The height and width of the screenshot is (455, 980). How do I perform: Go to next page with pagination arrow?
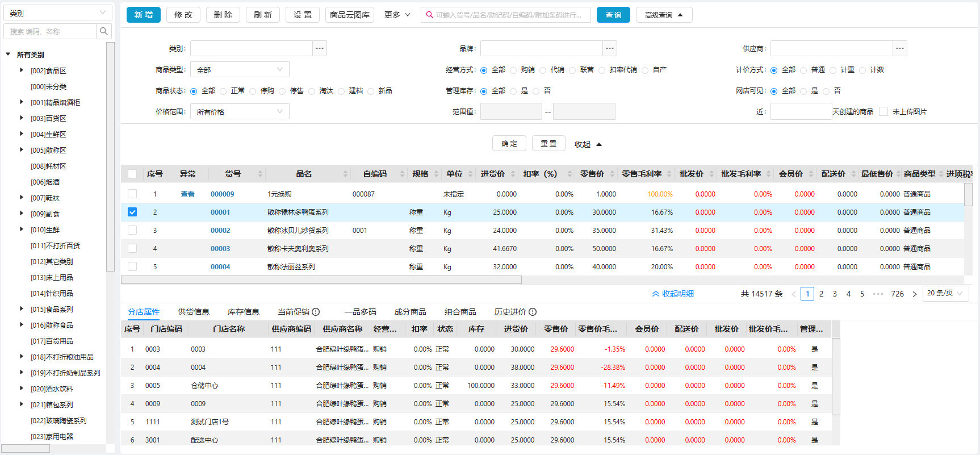coord(914,294)
